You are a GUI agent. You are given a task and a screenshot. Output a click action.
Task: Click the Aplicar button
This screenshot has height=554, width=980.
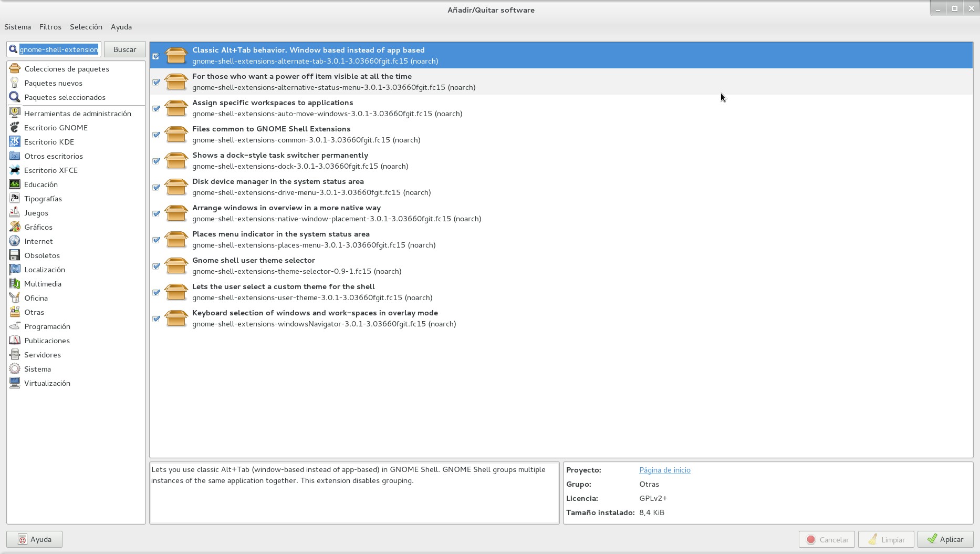click(945, 539)
